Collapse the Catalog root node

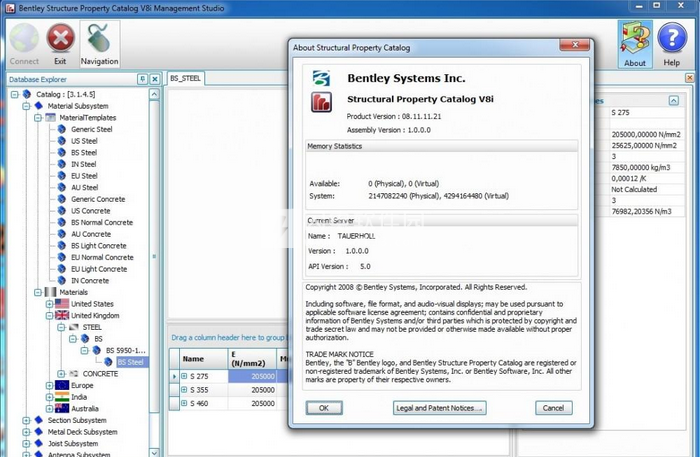pos(15,94)
